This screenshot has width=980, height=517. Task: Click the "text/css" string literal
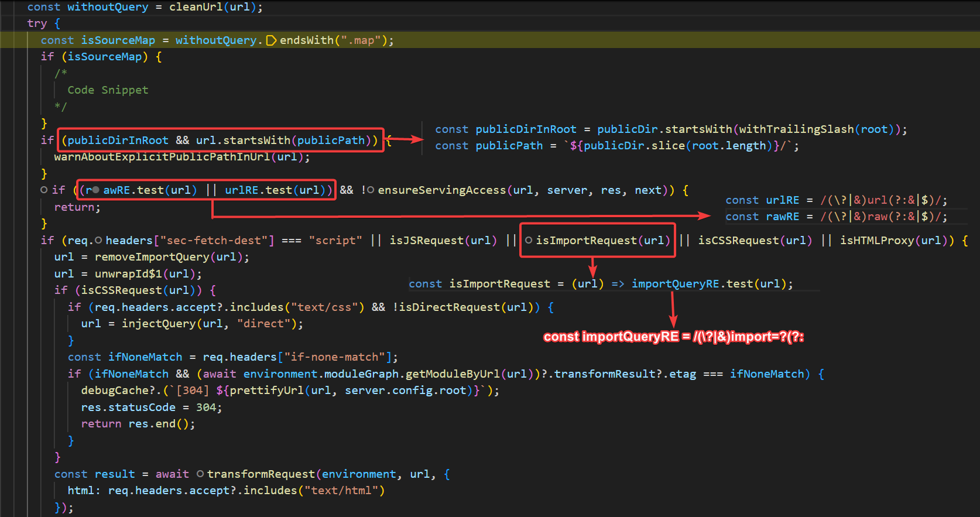324,307
